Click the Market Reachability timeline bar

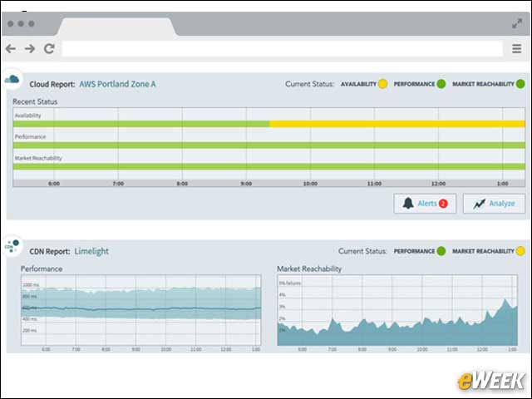[x=269, y=166]
